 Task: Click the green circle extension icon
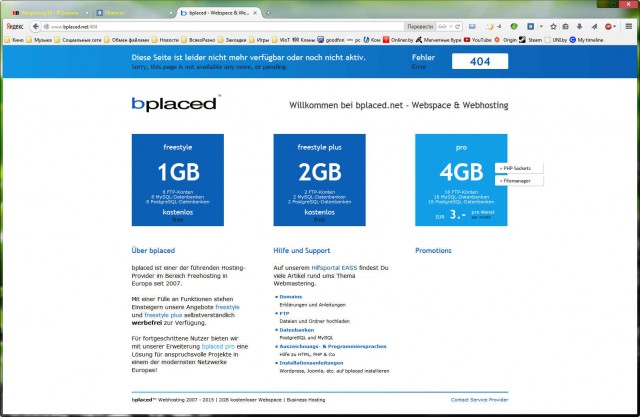pyautogui.click(x=514, y=27)
